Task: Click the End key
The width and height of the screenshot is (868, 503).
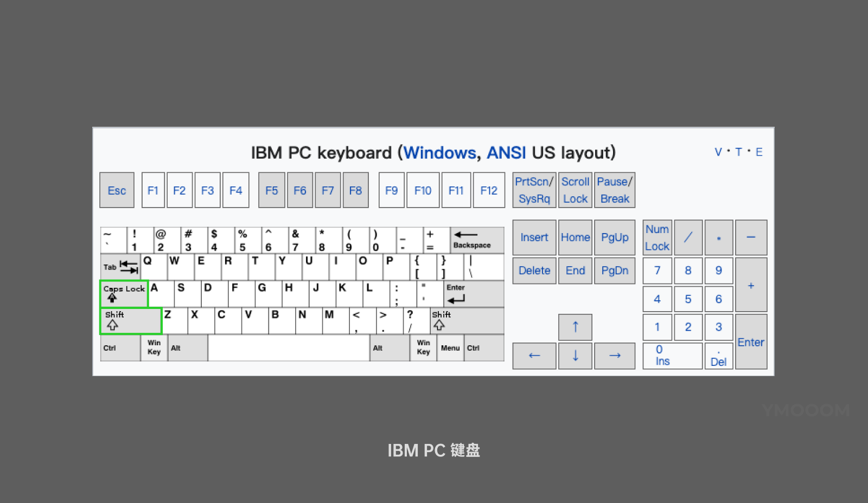Action: pyautogui.click(x=575, y=270)
